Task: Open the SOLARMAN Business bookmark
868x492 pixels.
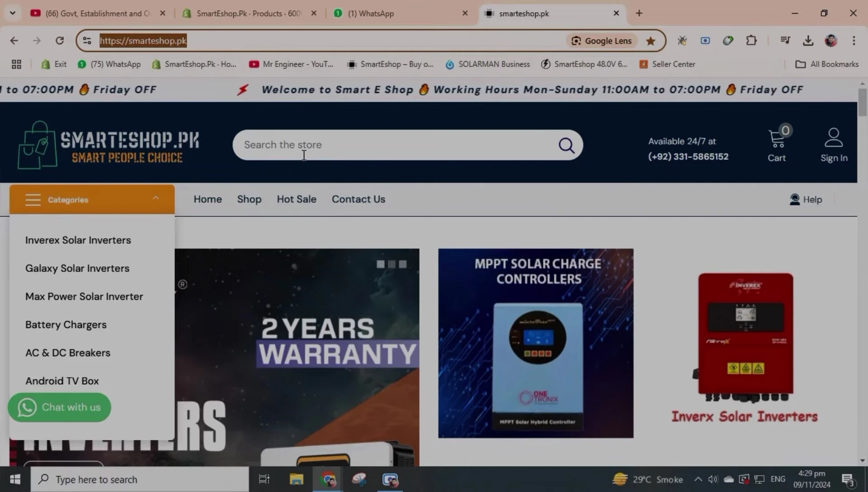Action: pos(487,64)
